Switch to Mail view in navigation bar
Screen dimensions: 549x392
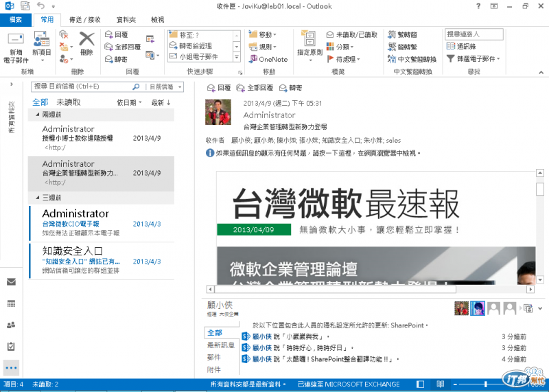click(x=11, y=281)
